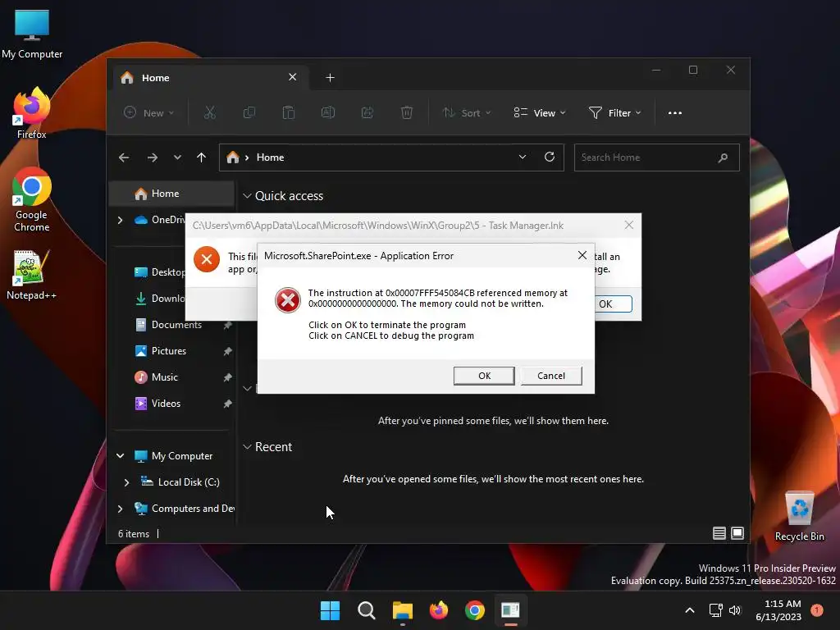Switch to large thumbnails view icon

pos(737,533)
